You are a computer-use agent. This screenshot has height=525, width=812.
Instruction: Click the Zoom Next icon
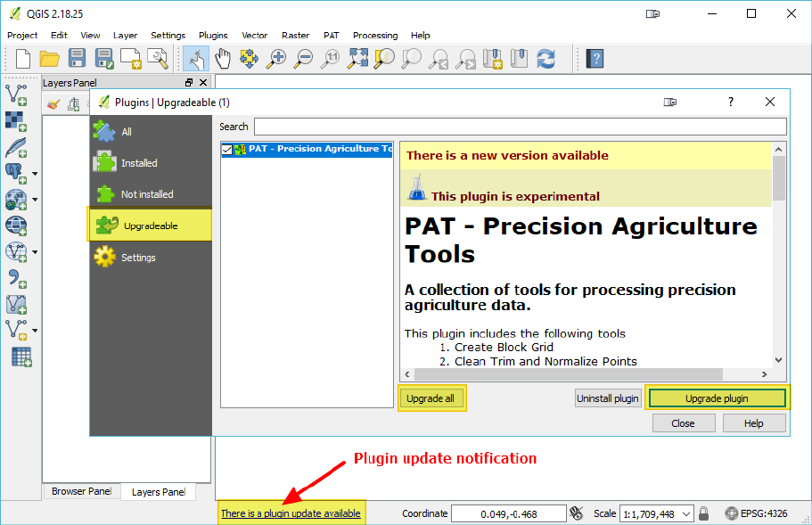point(465,59)
